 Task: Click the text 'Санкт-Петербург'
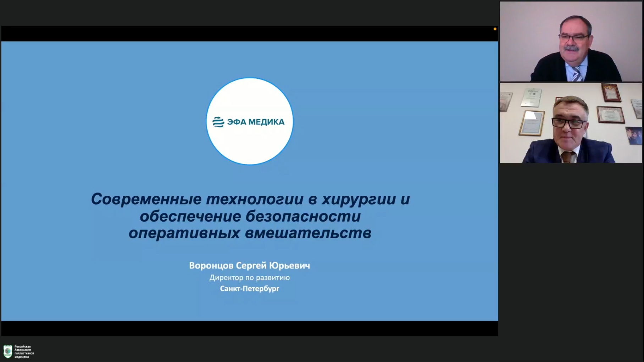point(249,289)
